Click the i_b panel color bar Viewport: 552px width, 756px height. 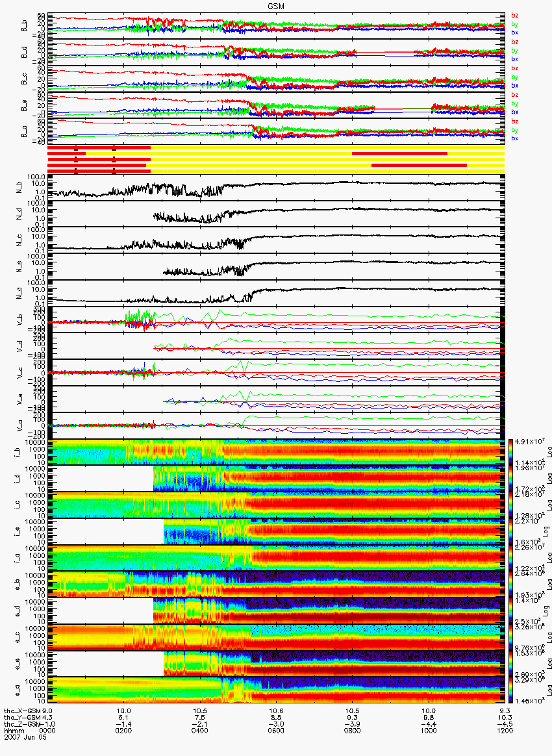click(510, 452)
